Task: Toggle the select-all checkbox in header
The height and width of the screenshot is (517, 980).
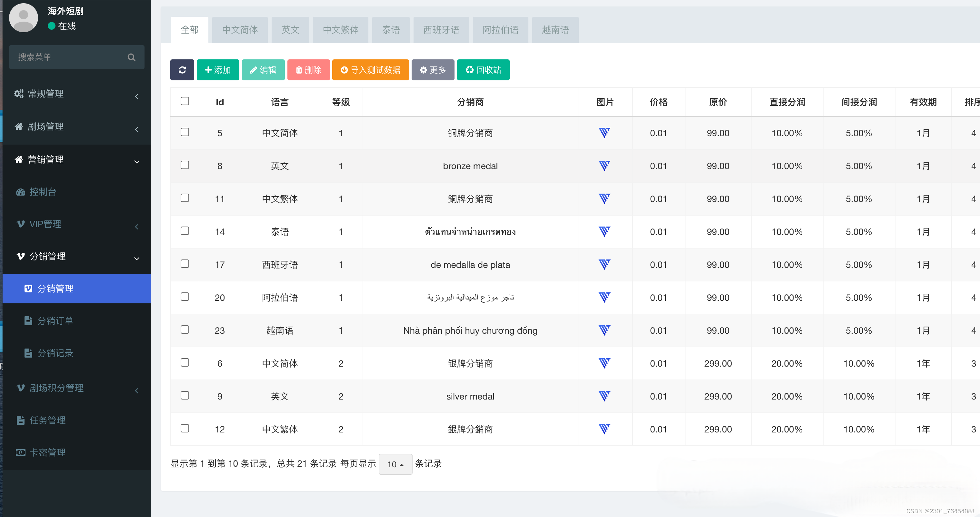Action: click(185, 101)
